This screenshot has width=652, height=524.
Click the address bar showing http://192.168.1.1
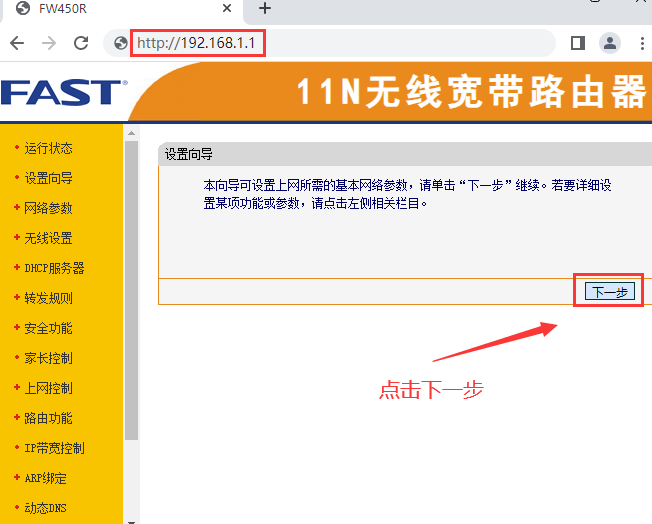pyautogui.click(x=328, y=43)
